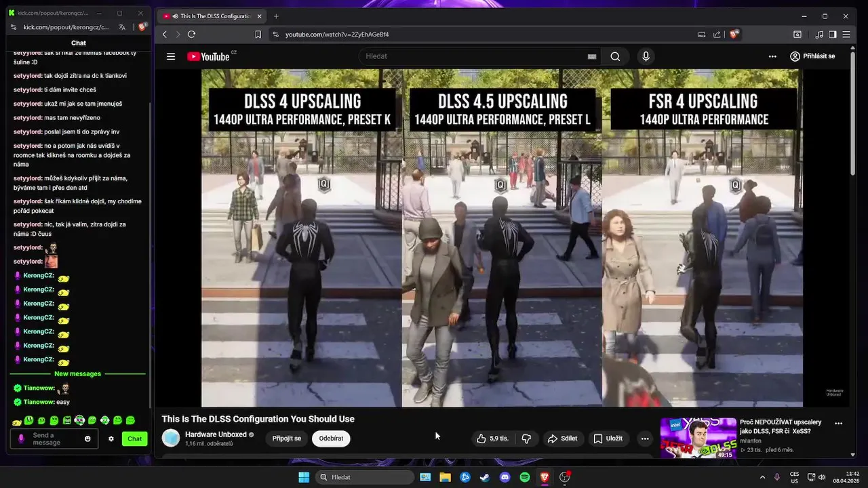This screenshot has width=868, height=488.
Task: Pick the headphones-wearing green emote
Action: (x=79, y=421)
